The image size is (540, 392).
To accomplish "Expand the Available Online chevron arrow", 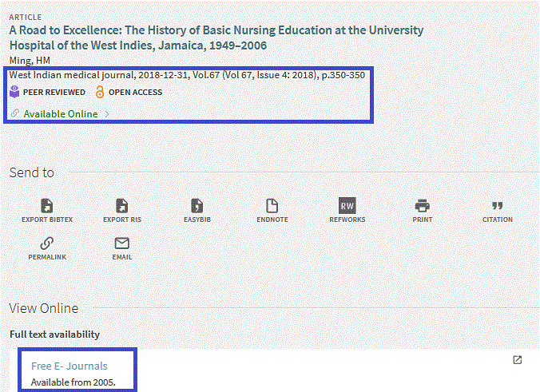I will click(107, 114).
